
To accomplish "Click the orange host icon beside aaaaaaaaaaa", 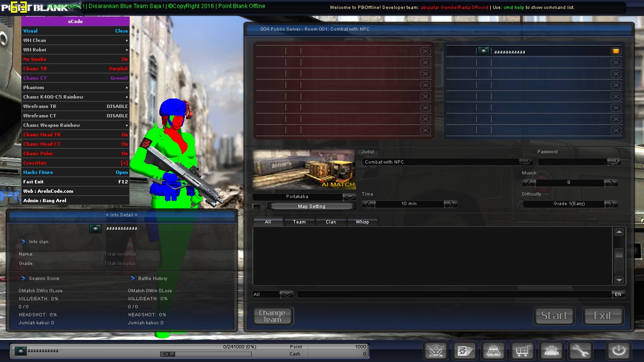I will click(x=616, y=51).
